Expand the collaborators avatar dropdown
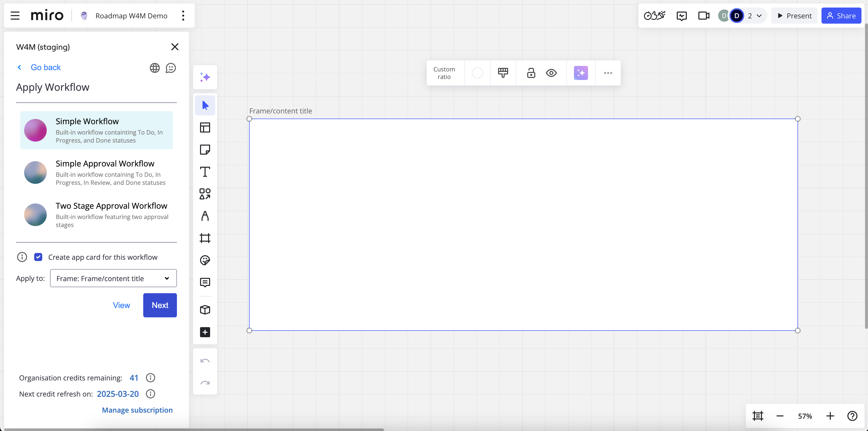The width and height of the screenshot is (868, 431). 759,16
